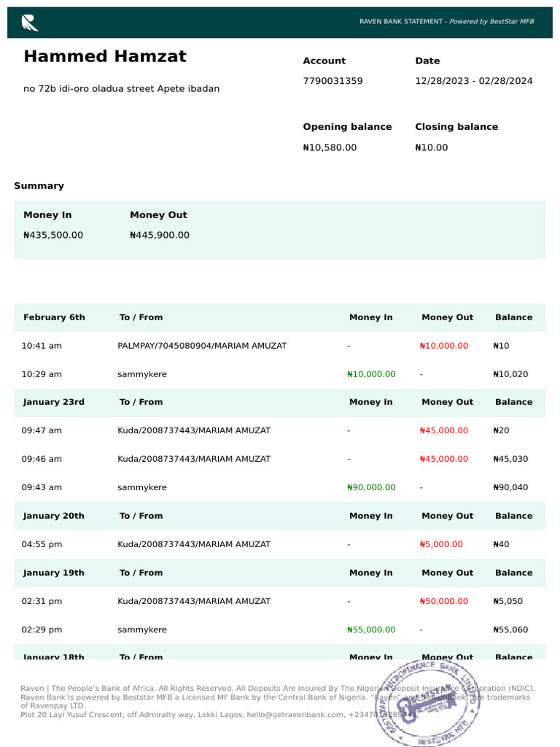Select the account number 7790031359
The width and height of the screenshot is (560, 747).
[x=332, y=81]
